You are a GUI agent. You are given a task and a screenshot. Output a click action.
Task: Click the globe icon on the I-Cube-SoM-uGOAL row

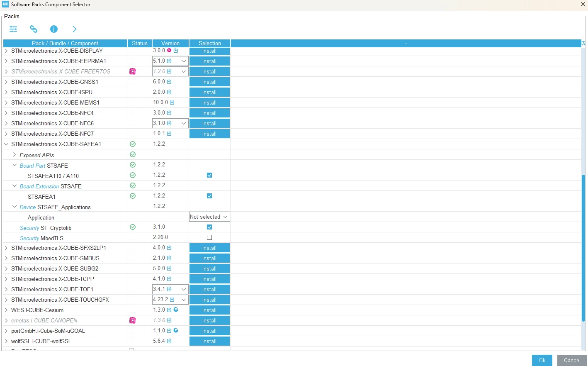tap(176, 330)
